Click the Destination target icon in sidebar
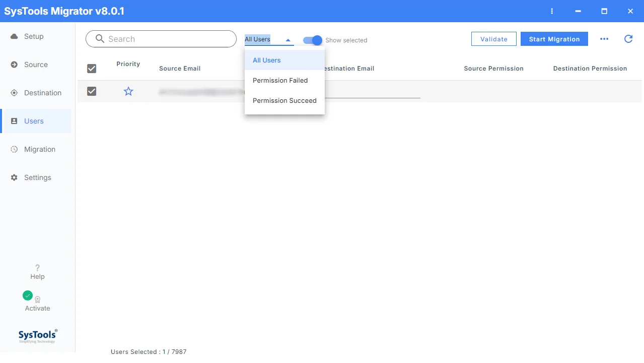 (14, 93)
